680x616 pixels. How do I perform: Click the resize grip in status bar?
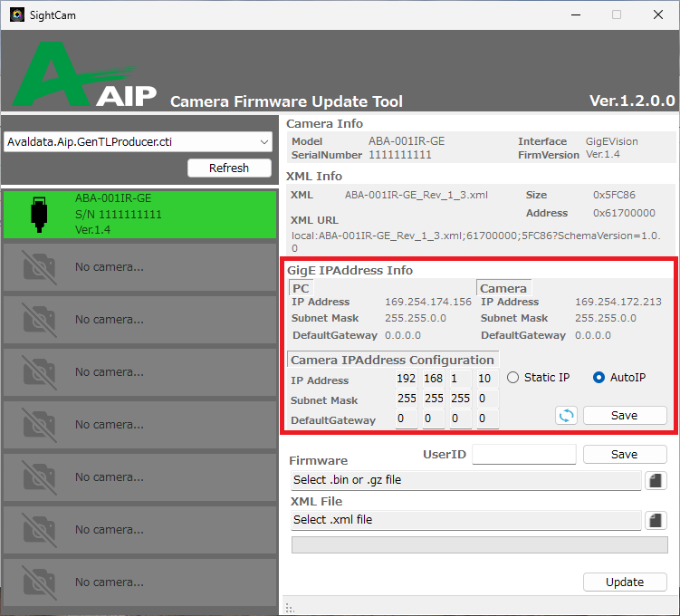click(x=290, y=608)
